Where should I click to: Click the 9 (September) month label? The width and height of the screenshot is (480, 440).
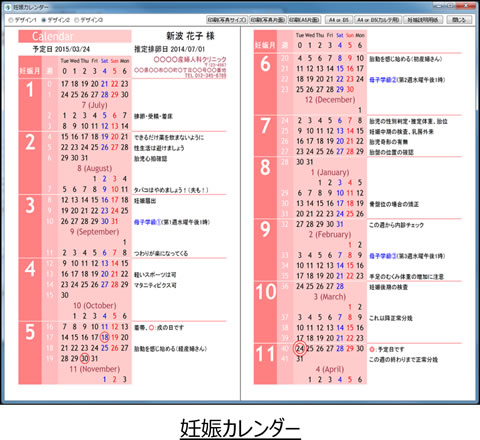pos(95,232)
